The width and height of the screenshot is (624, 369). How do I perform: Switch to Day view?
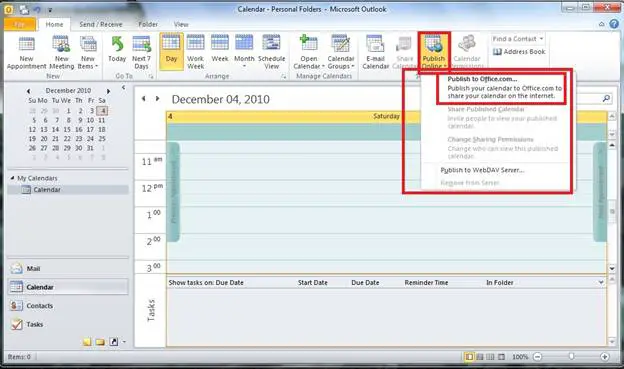coord(171,52)
